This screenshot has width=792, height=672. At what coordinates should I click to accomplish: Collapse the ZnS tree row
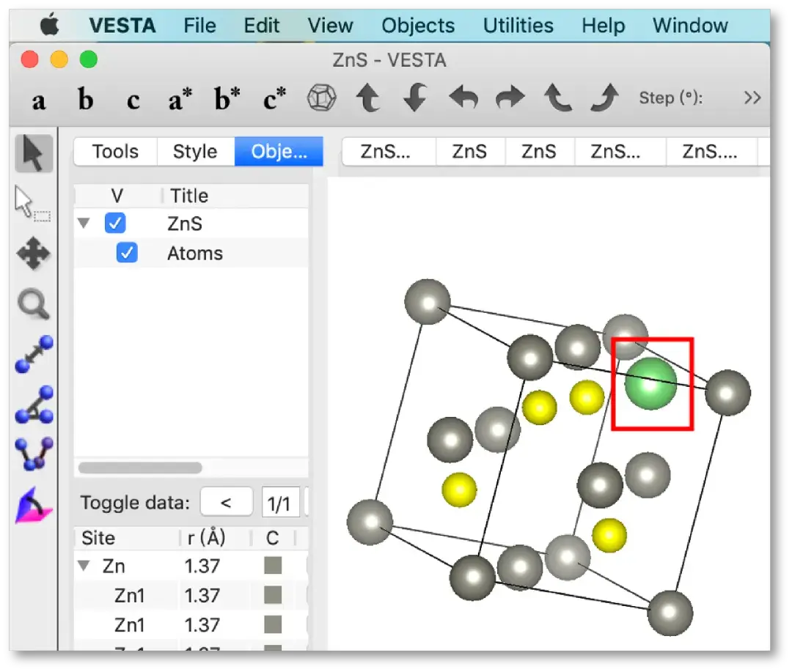(x=84, y=223)
